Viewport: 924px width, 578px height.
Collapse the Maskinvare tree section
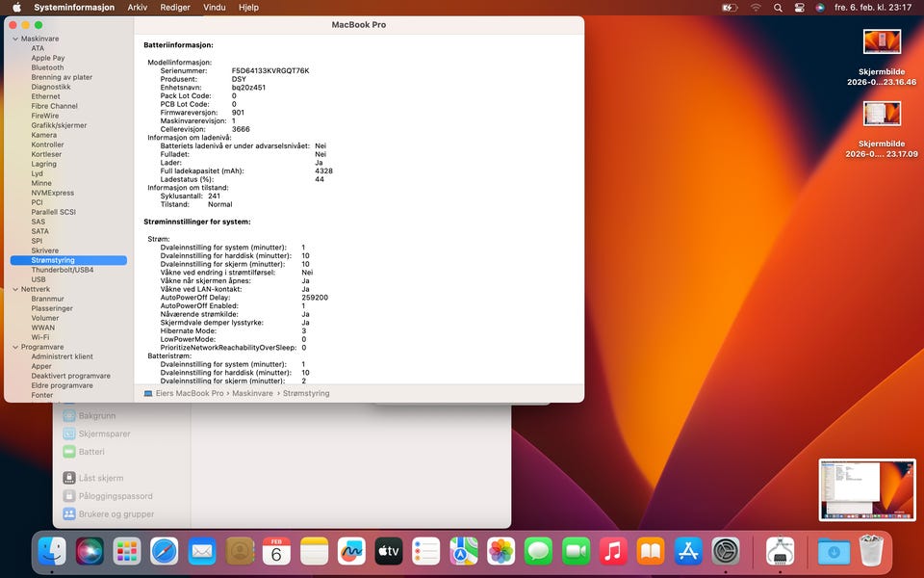[x=15, y=39]
